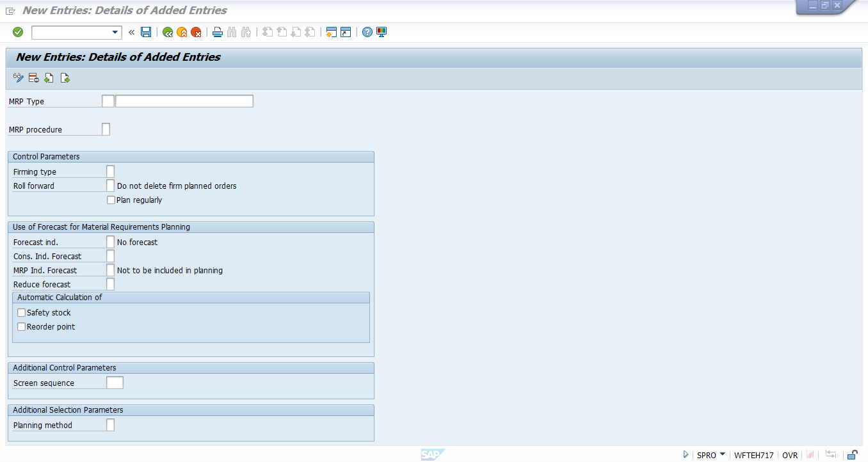This screenshot has width=868, height=462.
Task: Click the red status bar indicator icon
Action: point(810,454)
